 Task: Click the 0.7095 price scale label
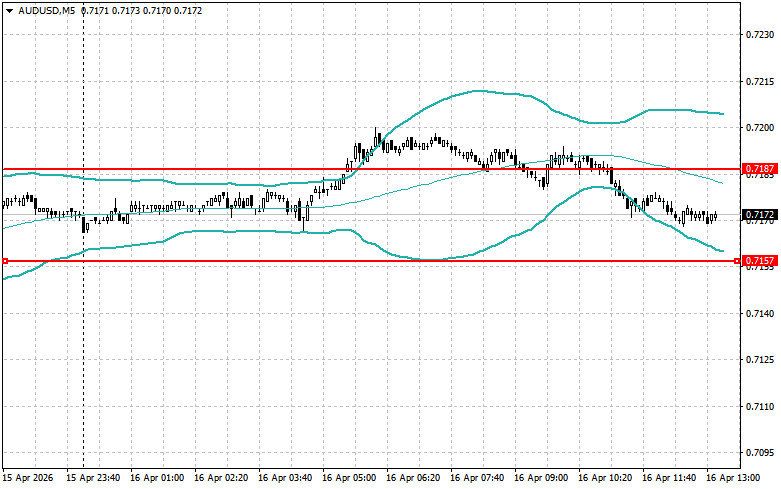[x=760, y=453]
